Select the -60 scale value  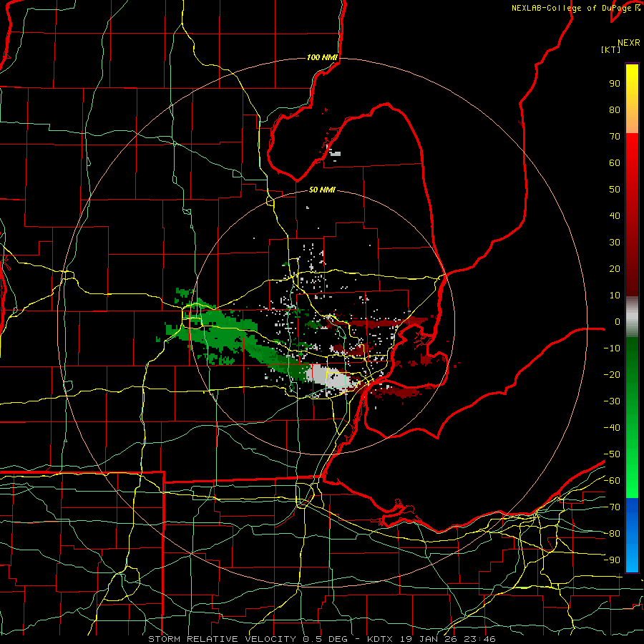coord(612,481)
